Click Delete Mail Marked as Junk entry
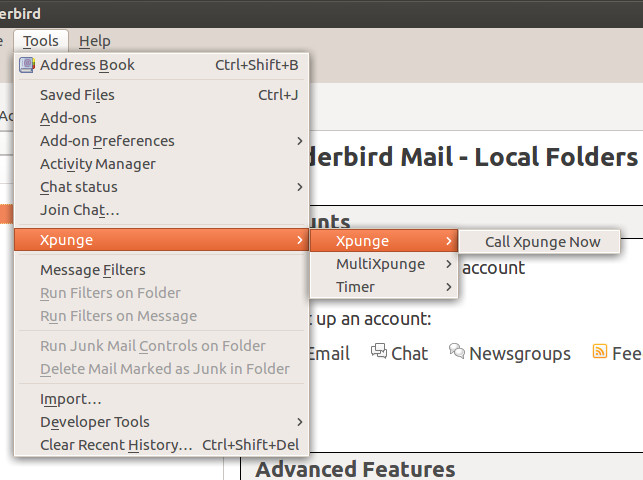Viewport: 643px width, 480px height. (161, 369)
